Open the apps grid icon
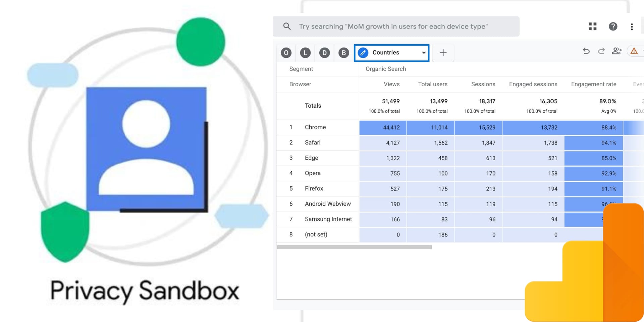Image resolution: width=644 pixels, height=322 pixels. (592, 26)
